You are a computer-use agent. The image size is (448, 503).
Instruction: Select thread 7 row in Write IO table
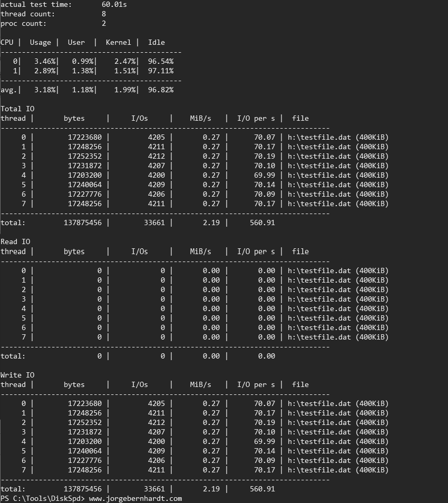[x=158, y=469]
